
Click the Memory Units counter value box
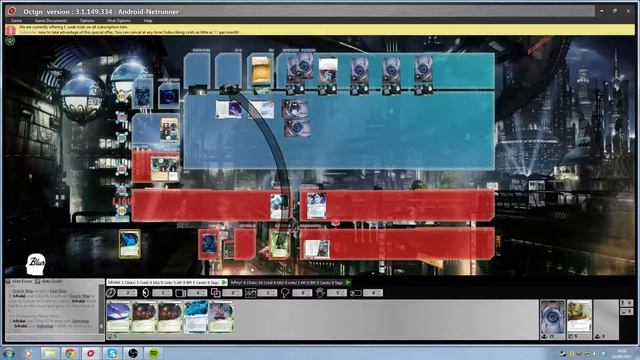tap(197, 293)
